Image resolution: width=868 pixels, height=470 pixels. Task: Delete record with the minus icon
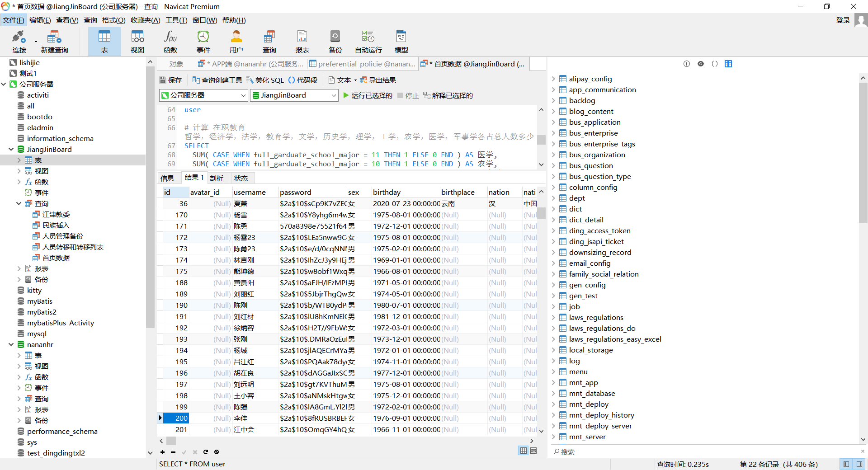(173, 452)
